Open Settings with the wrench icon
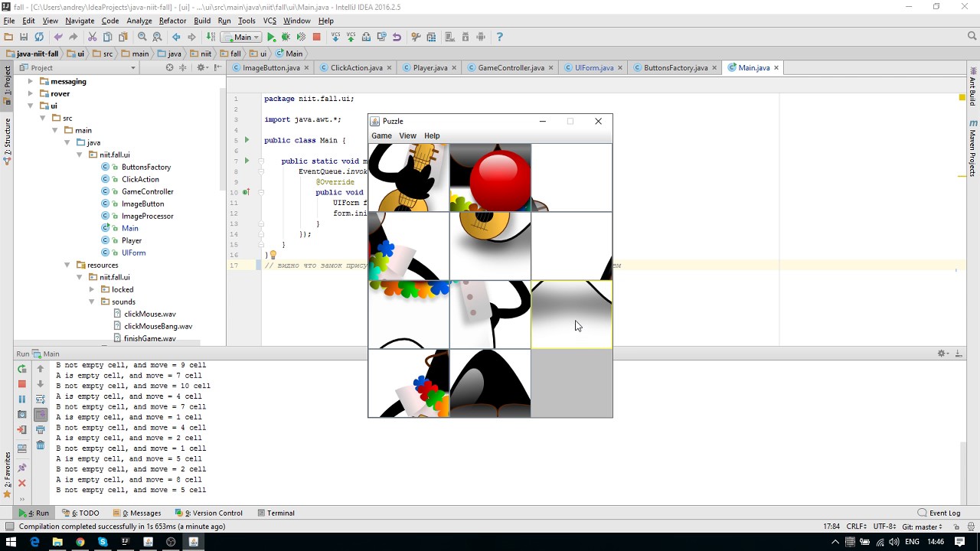 click(x=416, y=37)
